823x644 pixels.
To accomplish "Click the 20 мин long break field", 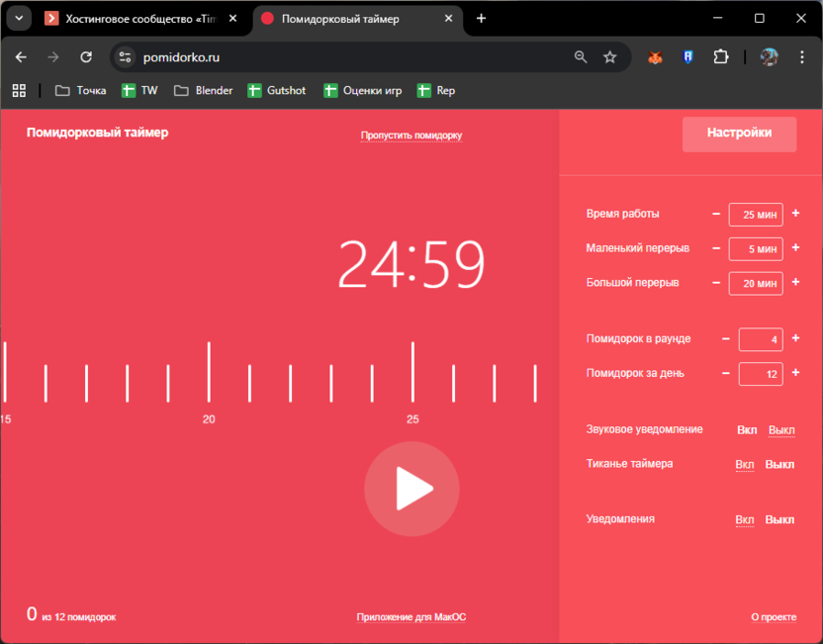I will [756, 284].
